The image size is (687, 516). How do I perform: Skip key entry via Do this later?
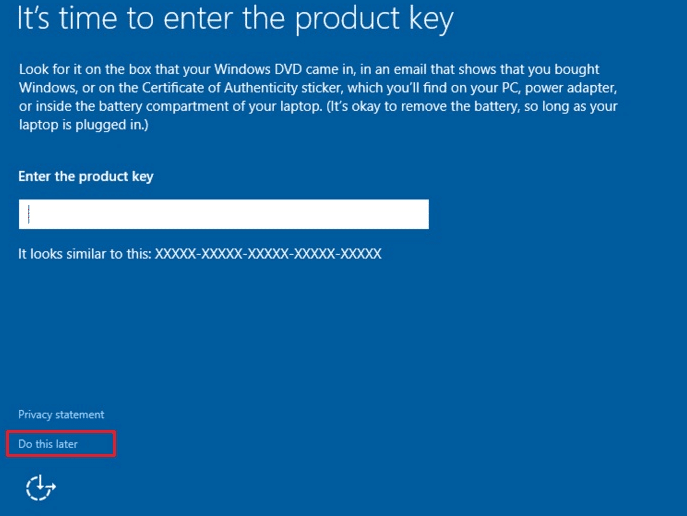[48, 443]
